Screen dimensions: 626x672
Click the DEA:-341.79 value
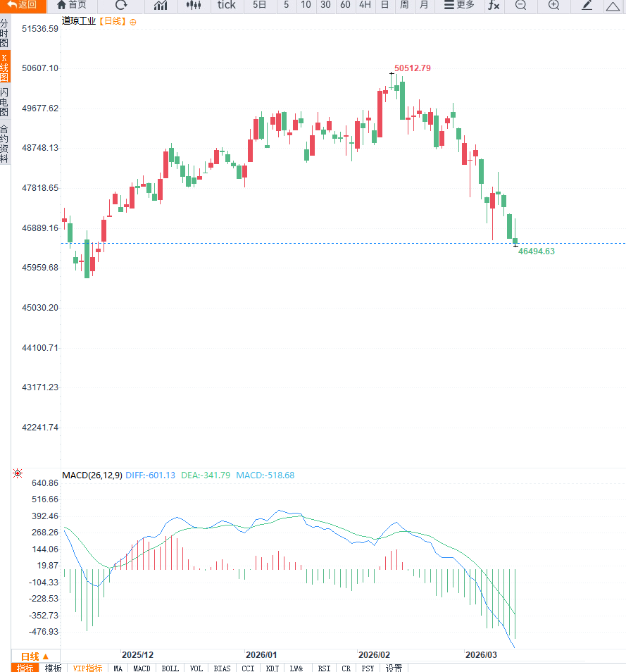pyautogui.click(x=206, y=475)
